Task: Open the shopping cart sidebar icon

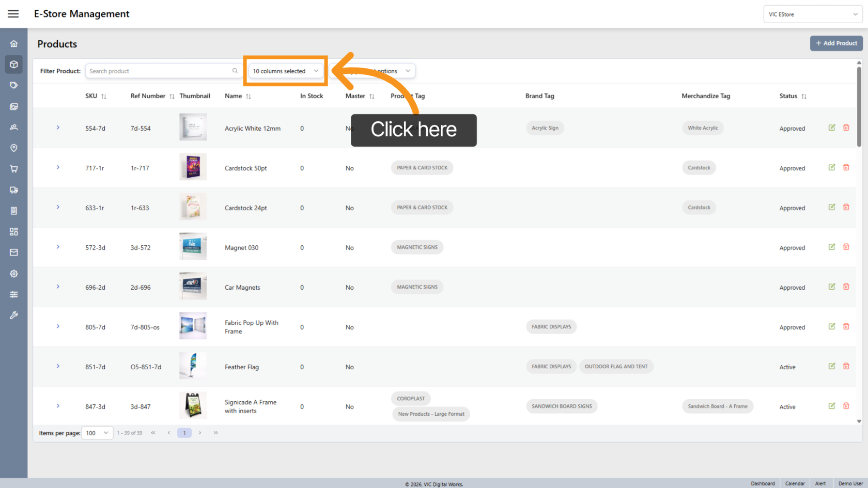Action: [14, 169]
